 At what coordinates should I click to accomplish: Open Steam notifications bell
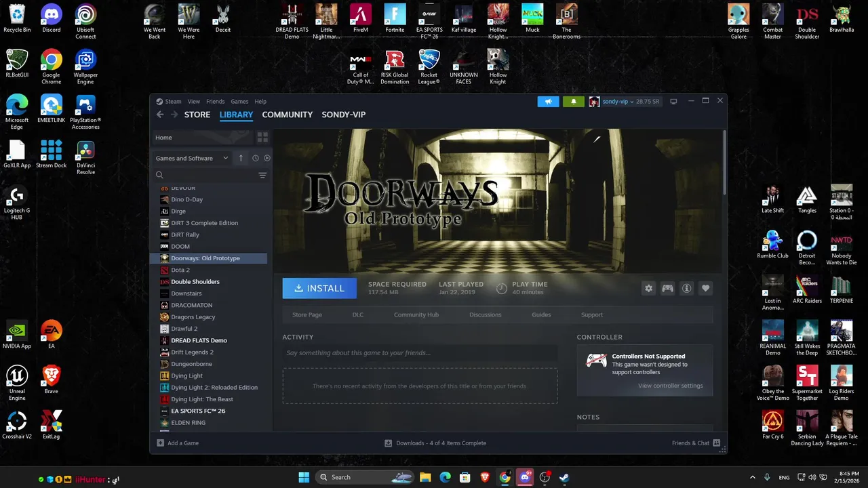tap(573, 102)
